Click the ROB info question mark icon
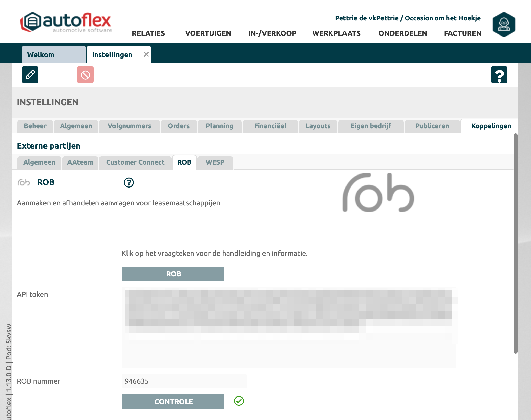The image size is (531, 420). pos(129,182)
